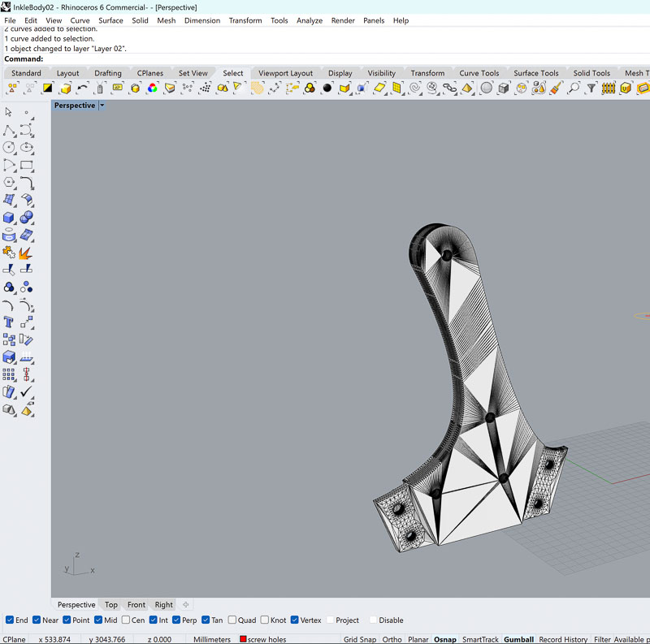Switch to the Surface Tools toolbar tab
The height and width of the screenshot is (644, 650).
click(x=536, y=73)
